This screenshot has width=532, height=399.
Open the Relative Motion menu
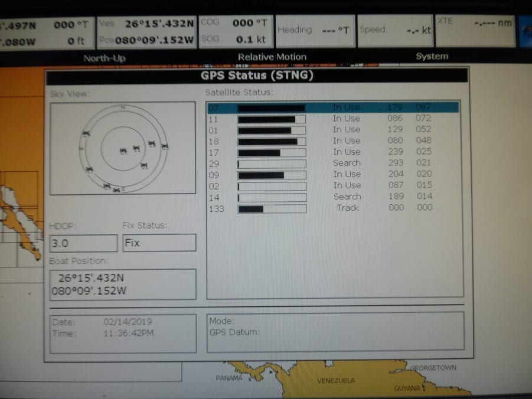272,57
